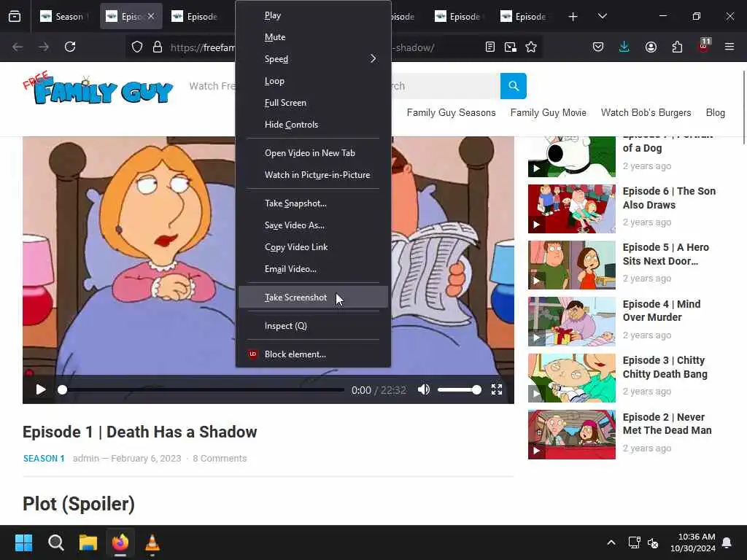Open the Blog nav link
747x560 pixels.
tap(715, 113)
